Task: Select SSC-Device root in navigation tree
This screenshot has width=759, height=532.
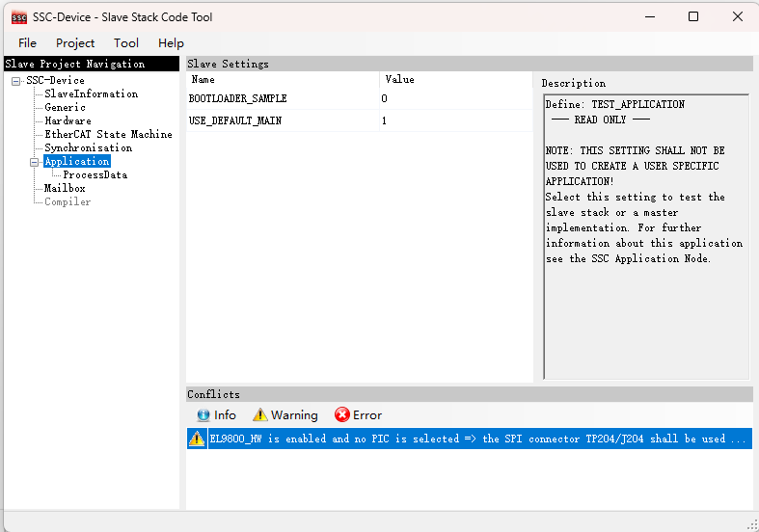Action: tap(55, 80)
